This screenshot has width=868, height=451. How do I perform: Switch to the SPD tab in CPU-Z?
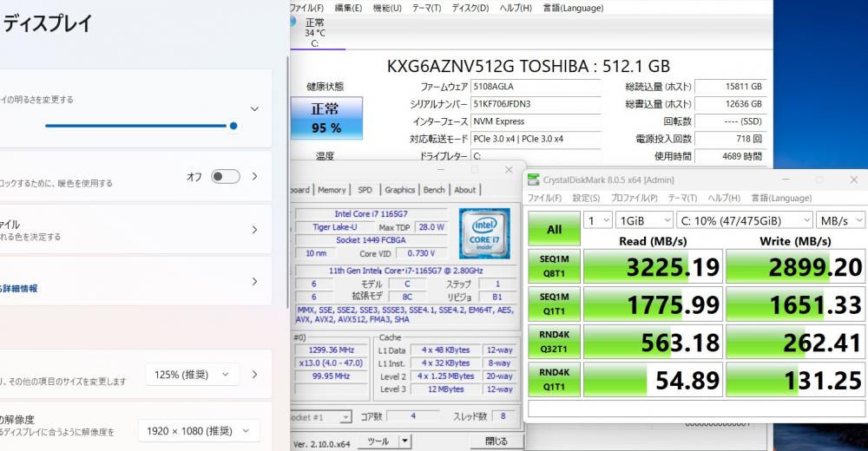[365, 190]
